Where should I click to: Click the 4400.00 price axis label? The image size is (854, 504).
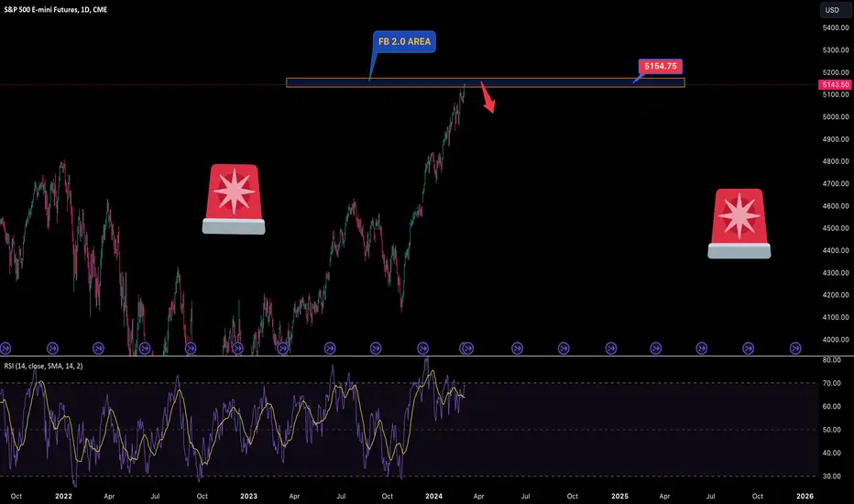[x=836, y=251]
